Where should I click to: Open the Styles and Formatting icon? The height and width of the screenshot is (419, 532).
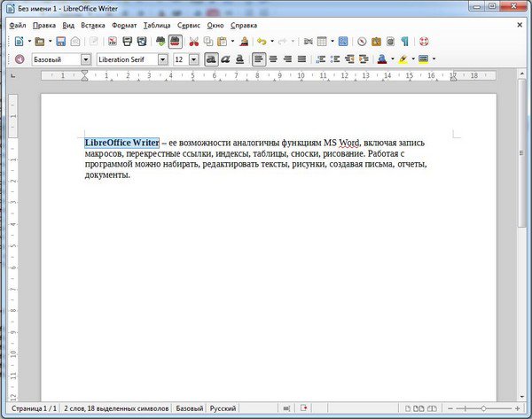20,59
